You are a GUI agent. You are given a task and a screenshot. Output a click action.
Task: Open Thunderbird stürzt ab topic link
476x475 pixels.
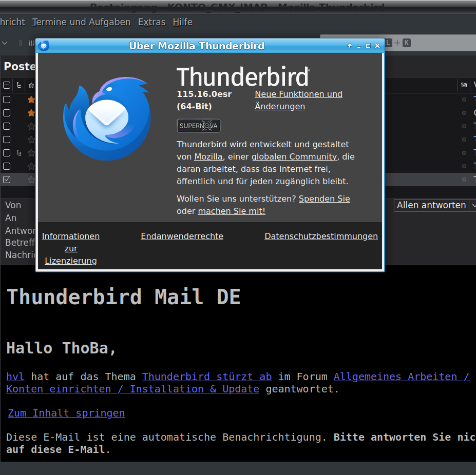pos(207,377)
